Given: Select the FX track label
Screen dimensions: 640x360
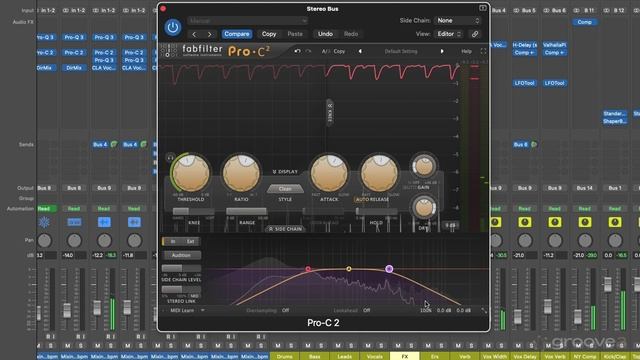Looking at the screenshot, I should click(404, 357).
